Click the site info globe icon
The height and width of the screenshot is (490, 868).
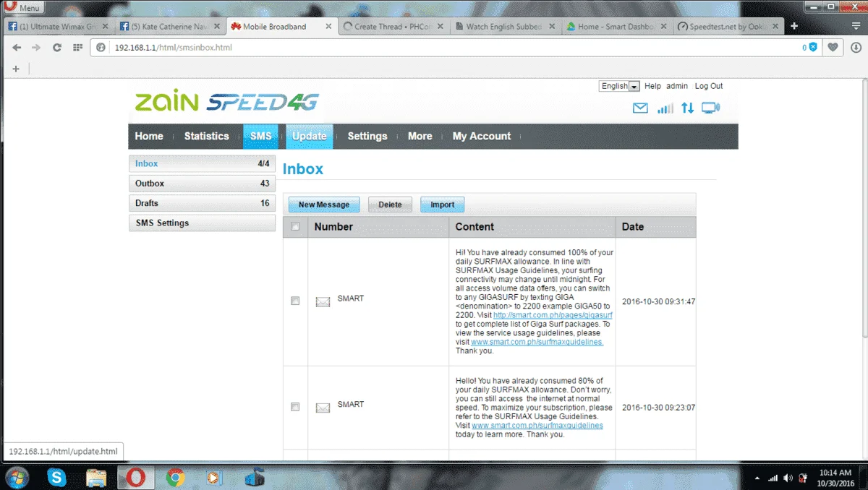[x=102, y=48]
